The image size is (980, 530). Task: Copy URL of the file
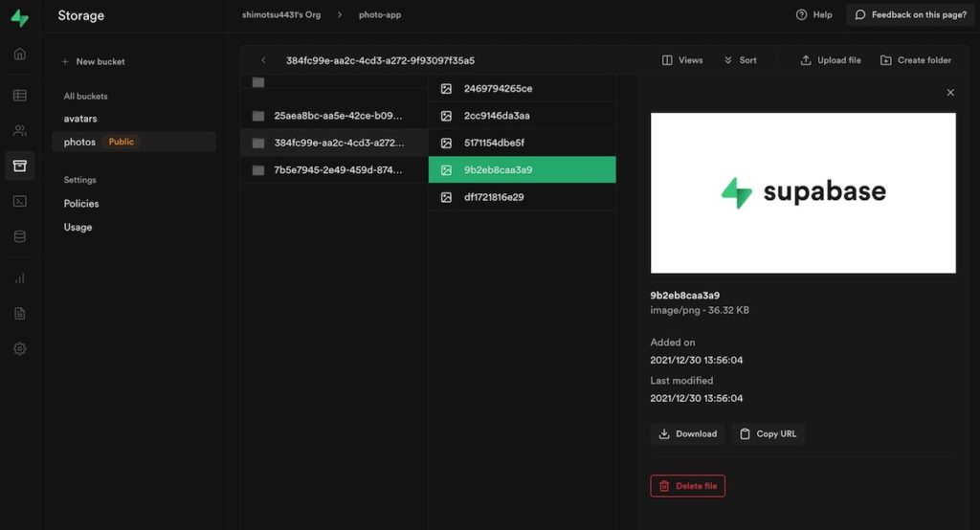[768, 433]
